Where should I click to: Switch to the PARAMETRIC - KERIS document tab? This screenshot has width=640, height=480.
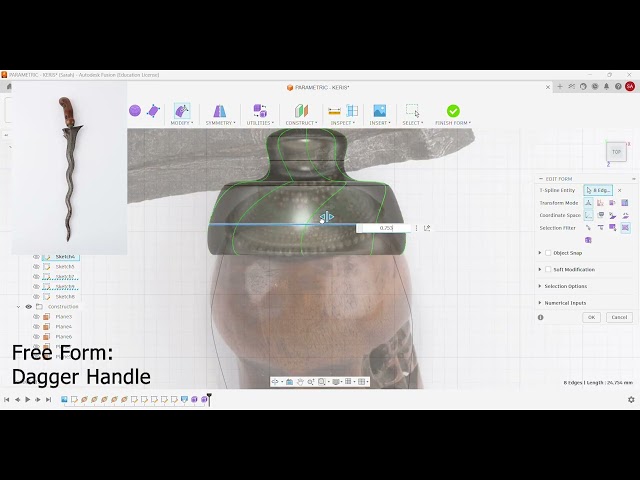pyautogui.click(x=318, y=87)
